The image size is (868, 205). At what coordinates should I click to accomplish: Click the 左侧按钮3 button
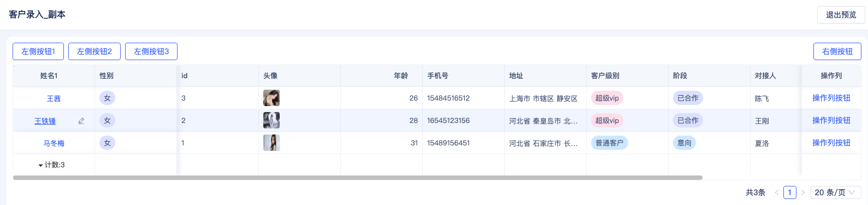[151, 51]
